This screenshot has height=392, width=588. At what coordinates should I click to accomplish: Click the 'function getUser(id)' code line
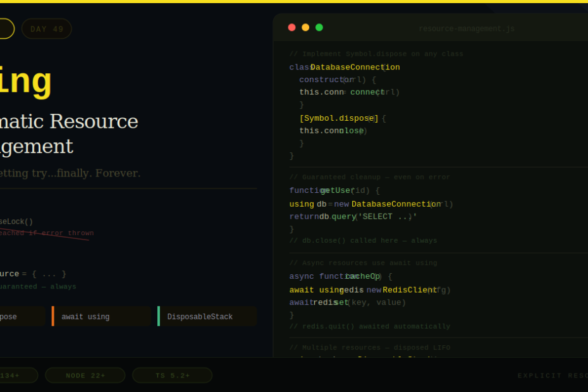point(334,190)
